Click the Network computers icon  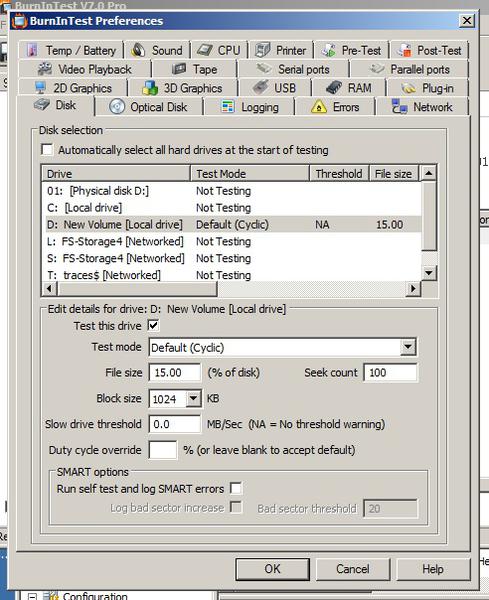pyautogui.click(x=399, y=107)
